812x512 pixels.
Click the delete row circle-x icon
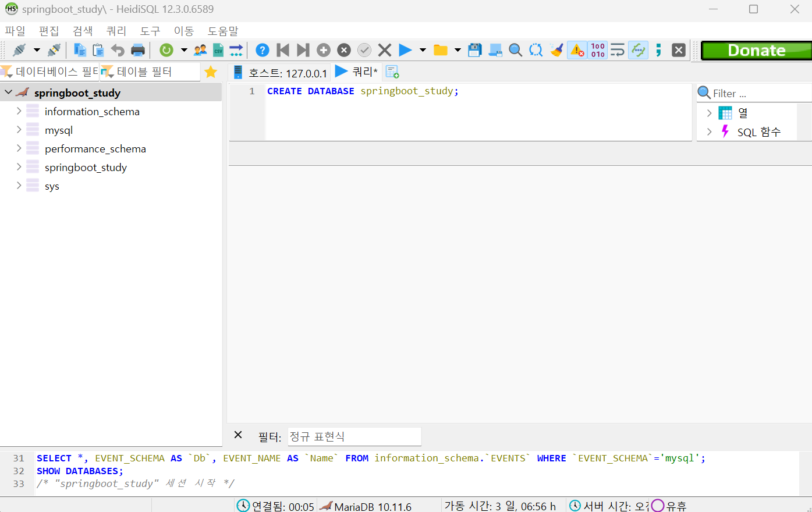(344, 50)
